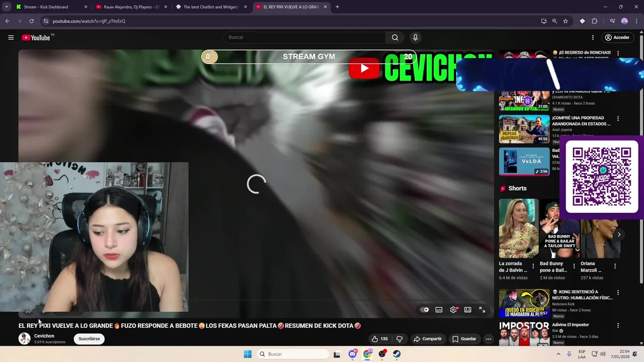Screen dimensions: 644x362
Task: Close the Stream - Kick Dashboard tab
Action: coord(86,7)
